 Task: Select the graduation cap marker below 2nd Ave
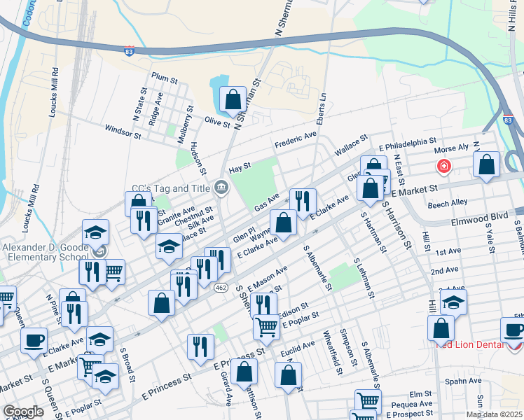(453, 303)
